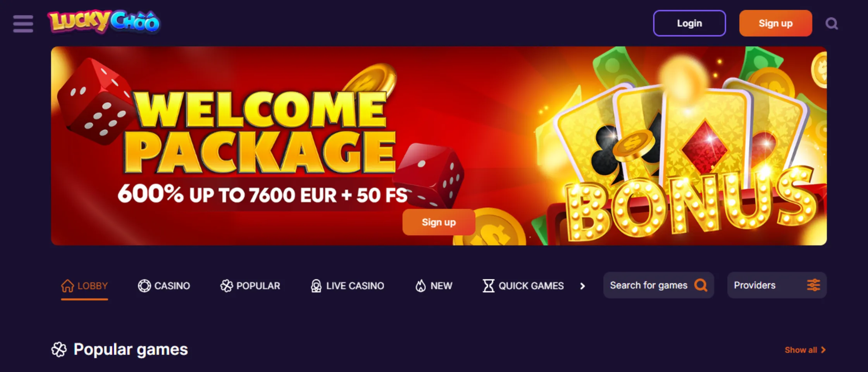Click the Welcome Package bonus banner

coord(439,146)
